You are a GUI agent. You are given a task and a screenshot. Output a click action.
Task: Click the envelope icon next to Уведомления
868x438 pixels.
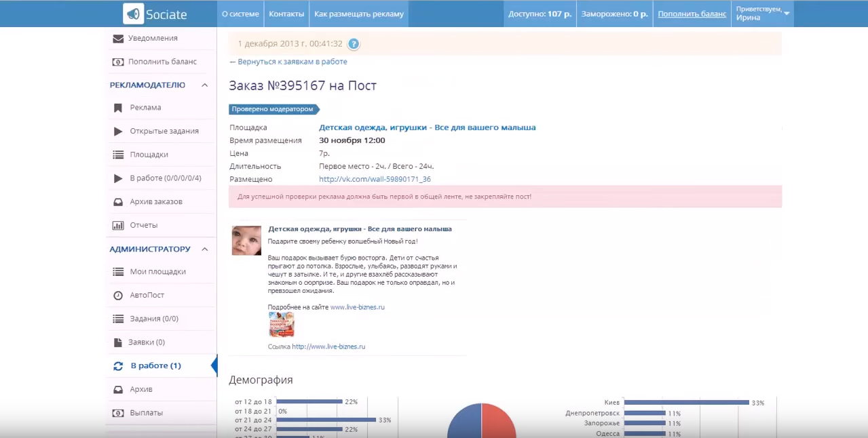tap(117, 39)
